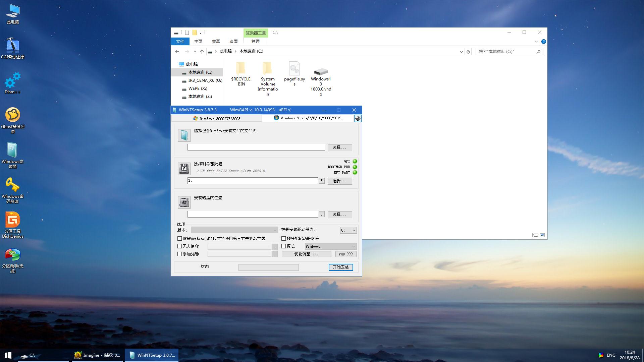Launch Windows安装器 desktop icon
The height and width of the screenshot is (362, 644).
(x=13, y=155)
